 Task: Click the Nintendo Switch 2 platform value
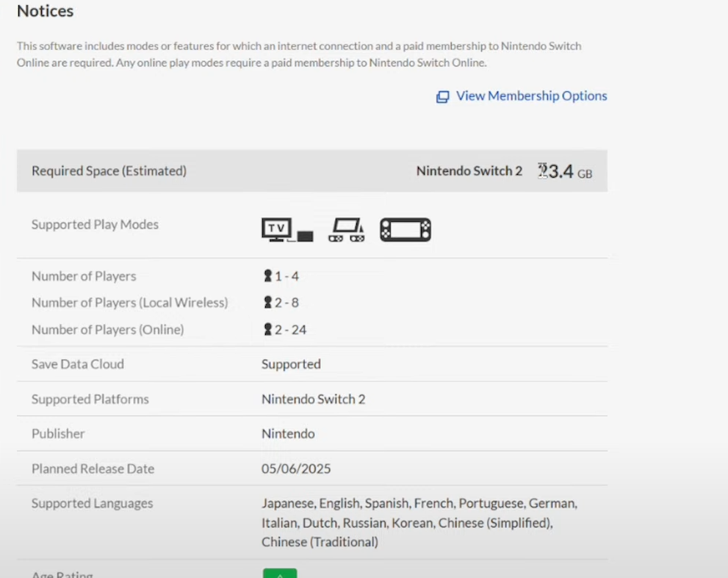314,399
